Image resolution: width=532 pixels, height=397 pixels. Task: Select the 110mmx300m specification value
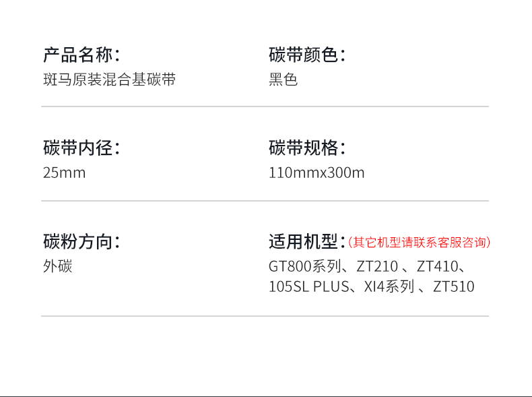317,173
